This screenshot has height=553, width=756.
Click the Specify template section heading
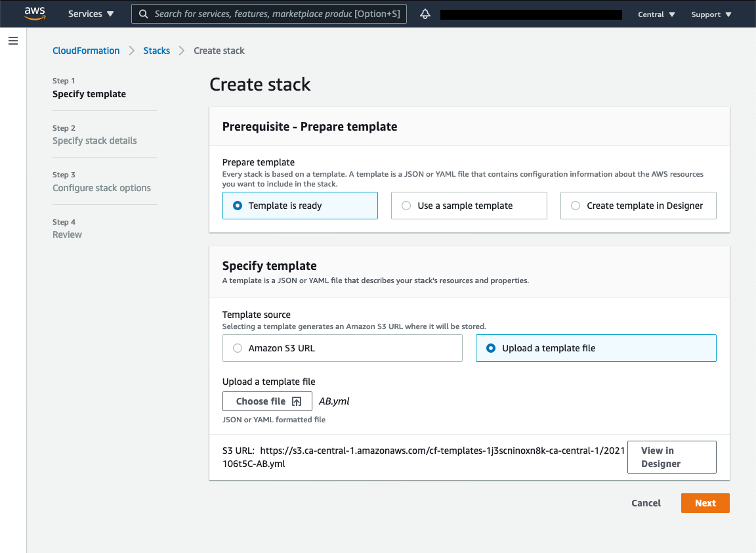click(270, 266)
